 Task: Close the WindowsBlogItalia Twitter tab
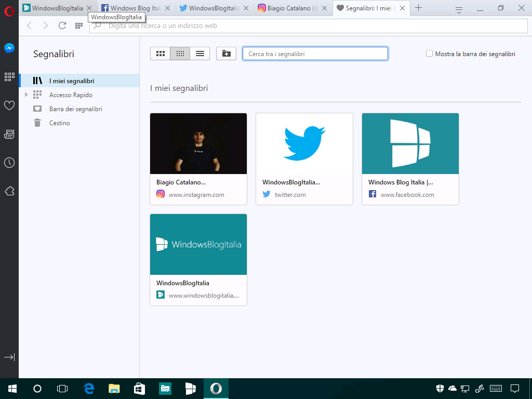[246, 8]
